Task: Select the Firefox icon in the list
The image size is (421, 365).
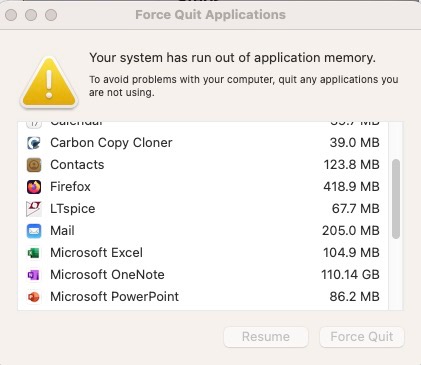Action: tap(34, 187)
